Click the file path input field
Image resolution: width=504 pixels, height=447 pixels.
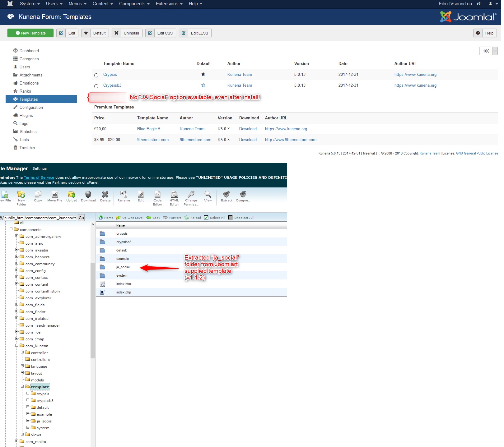40,218
